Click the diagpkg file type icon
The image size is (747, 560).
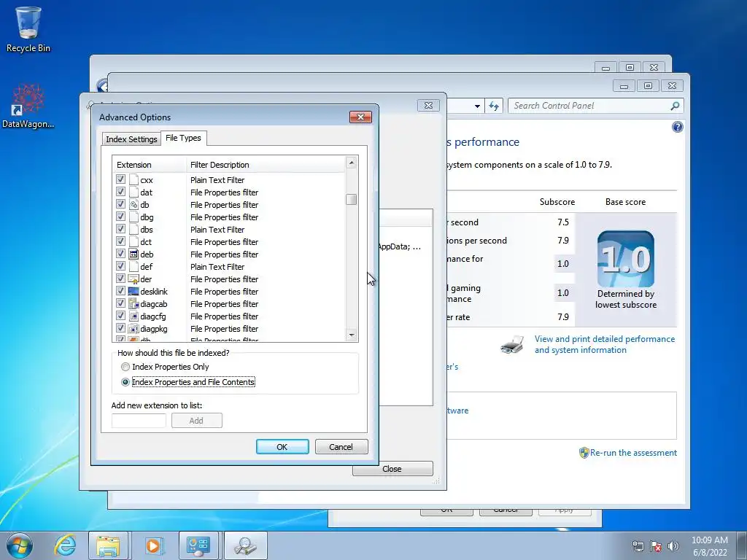(x=134, y=329)
